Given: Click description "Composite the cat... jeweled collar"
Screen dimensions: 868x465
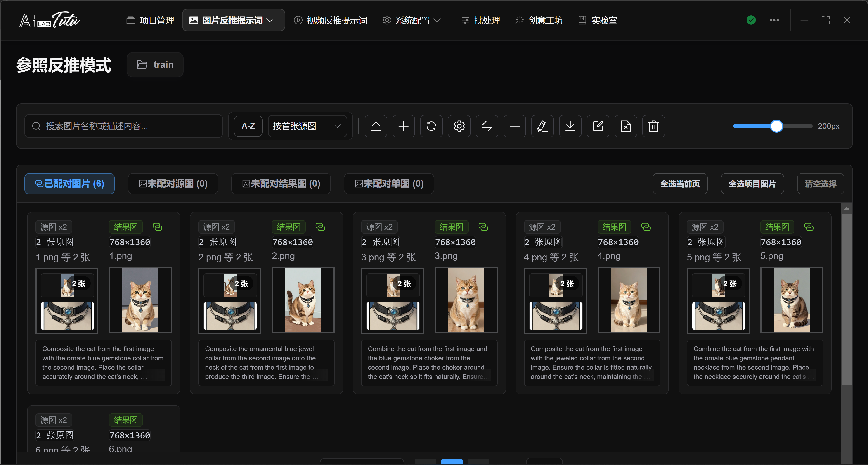Looking at the screenshot, I should point(592,363).
